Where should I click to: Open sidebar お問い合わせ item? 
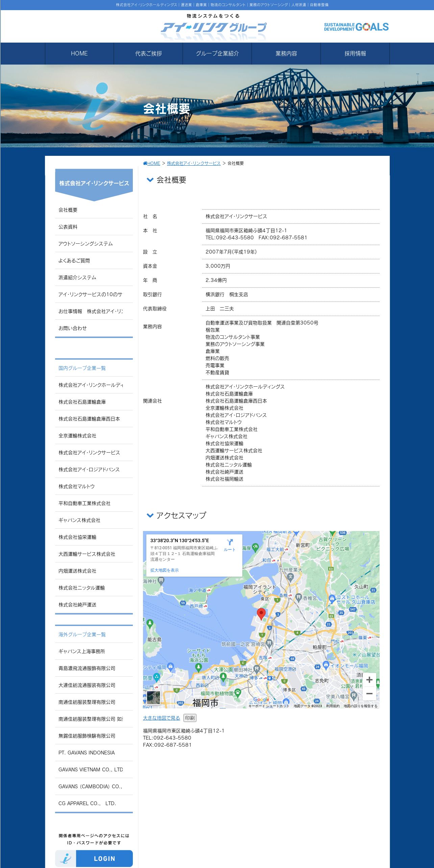[x=94, y=328]
